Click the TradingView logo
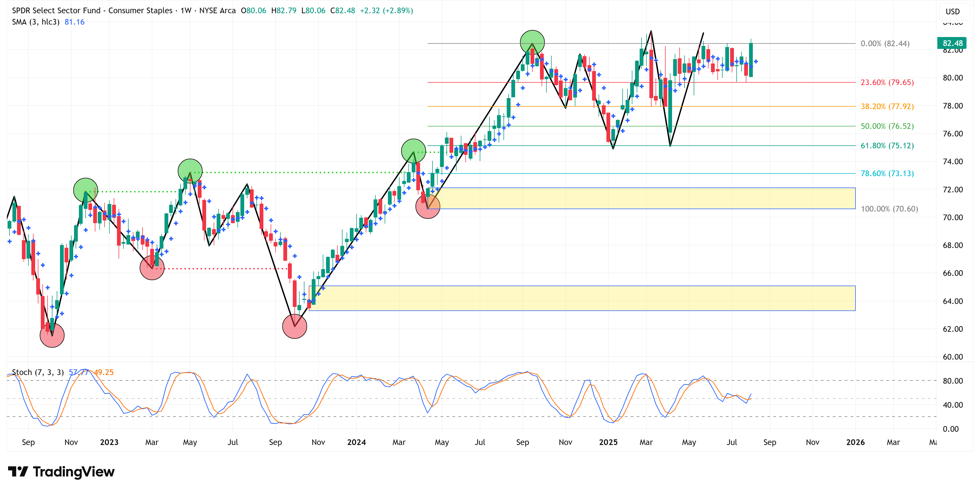Screen dimensions: 980x492 click(61, 471)
